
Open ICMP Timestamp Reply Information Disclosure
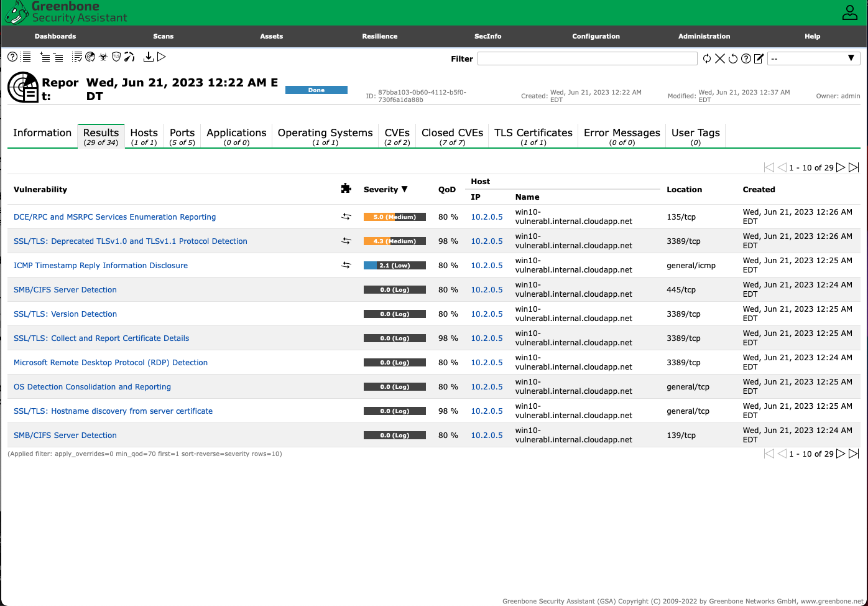(x=101, y=266)
